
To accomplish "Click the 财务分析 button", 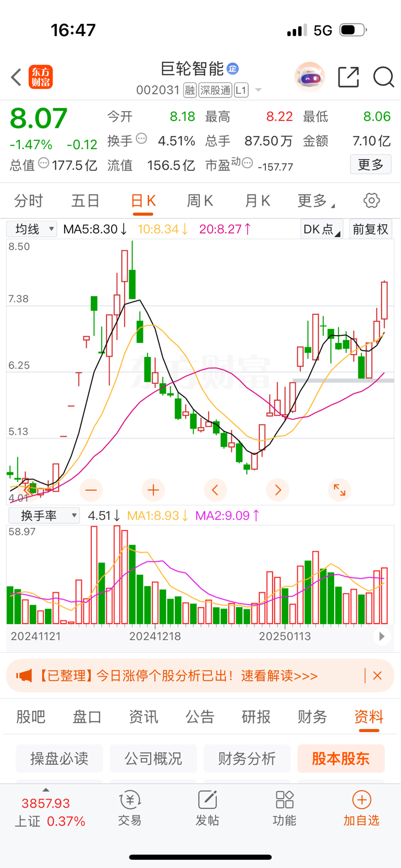I will (x=247, y=759).
